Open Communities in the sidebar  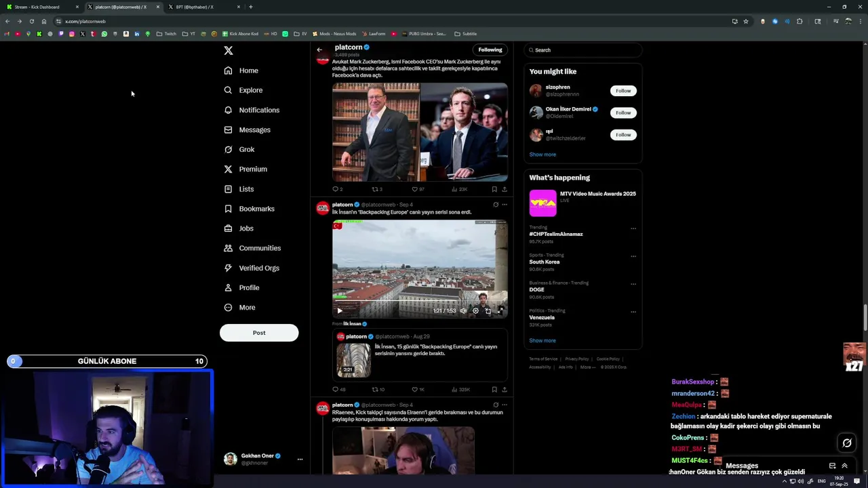click(252, 248)
